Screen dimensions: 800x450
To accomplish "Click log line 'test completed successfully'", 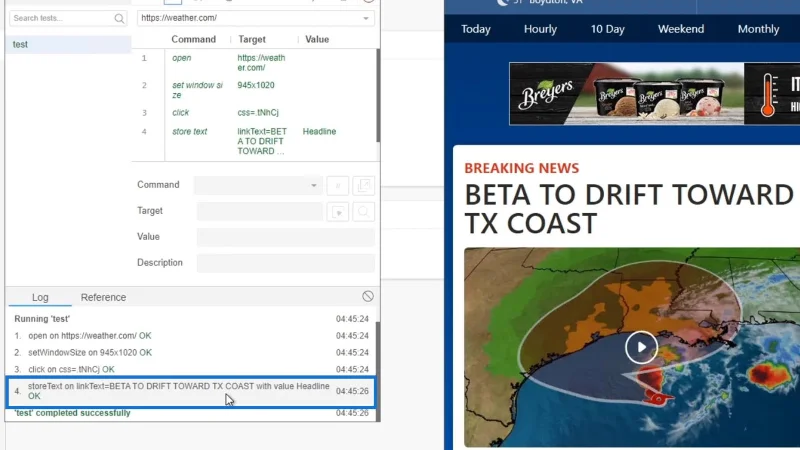I will pyautogui.click(x=72, y=413).
